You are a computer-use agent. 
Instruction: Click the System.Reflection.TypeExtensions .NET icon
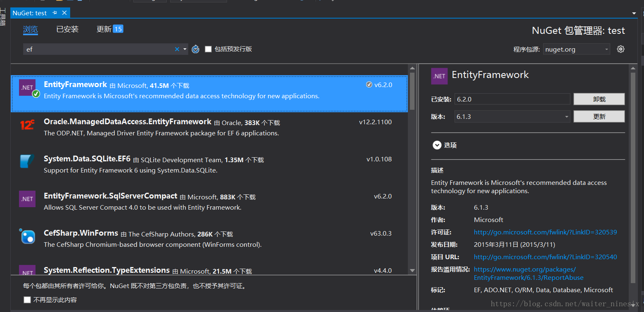tap(27, 270)
